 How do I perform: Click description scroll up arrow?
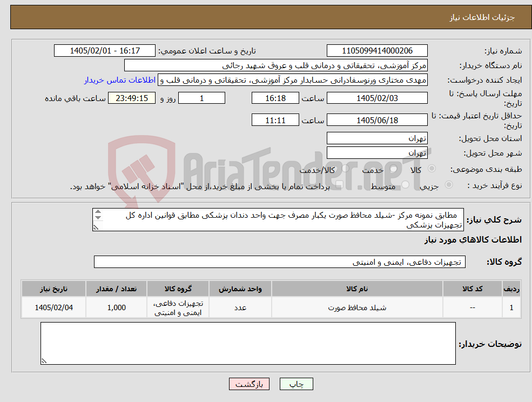[x=98, y=212]
